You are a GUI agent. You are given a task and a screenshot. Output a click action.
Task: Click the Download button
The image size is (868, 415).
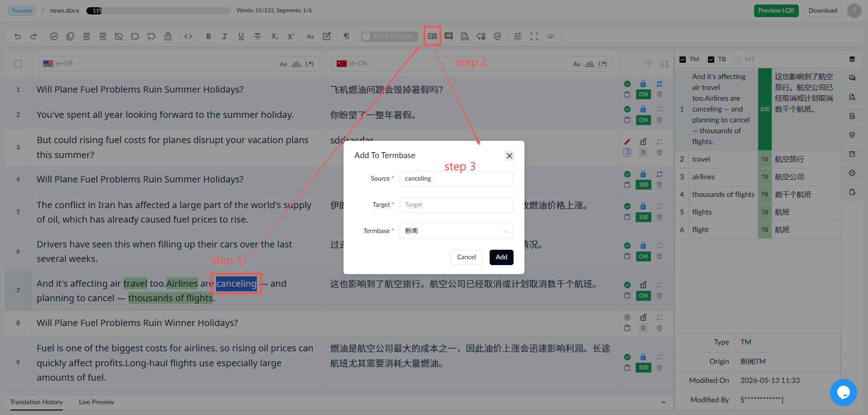tap(823, 10)
